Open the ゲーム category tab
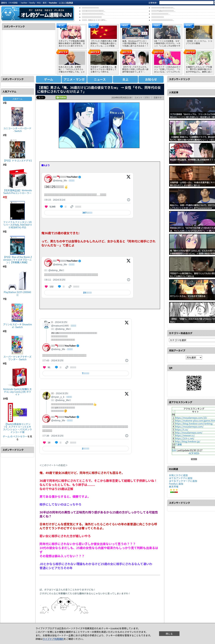Viewport: 215px width, 644px height. (49, 79)
